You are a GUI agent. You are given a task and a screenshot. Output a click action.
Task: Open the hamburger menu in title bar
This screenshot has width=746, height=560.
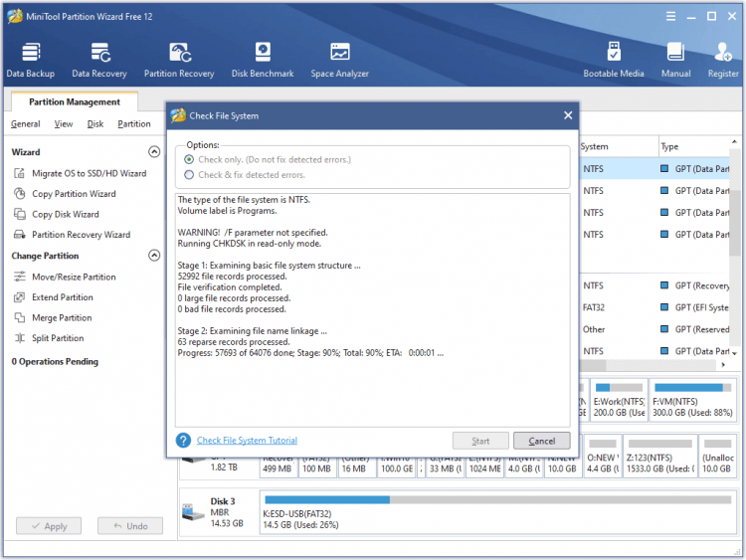click(x=670, y=16)
